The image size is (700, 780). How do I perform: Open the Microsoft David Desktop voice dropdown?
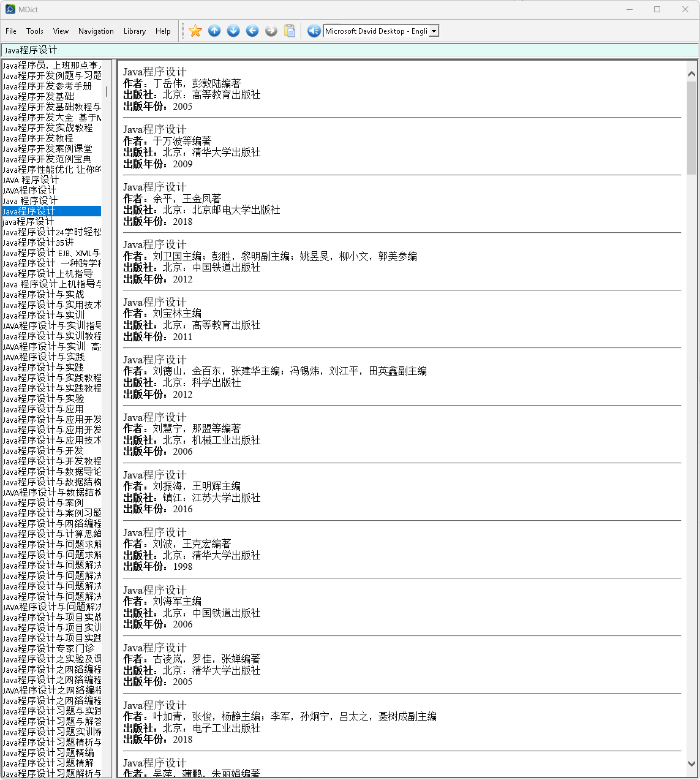(x=434, y=31)
